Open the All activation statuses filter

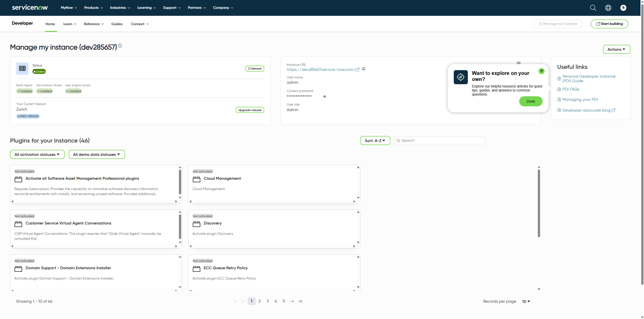click(x=37, y=154)
